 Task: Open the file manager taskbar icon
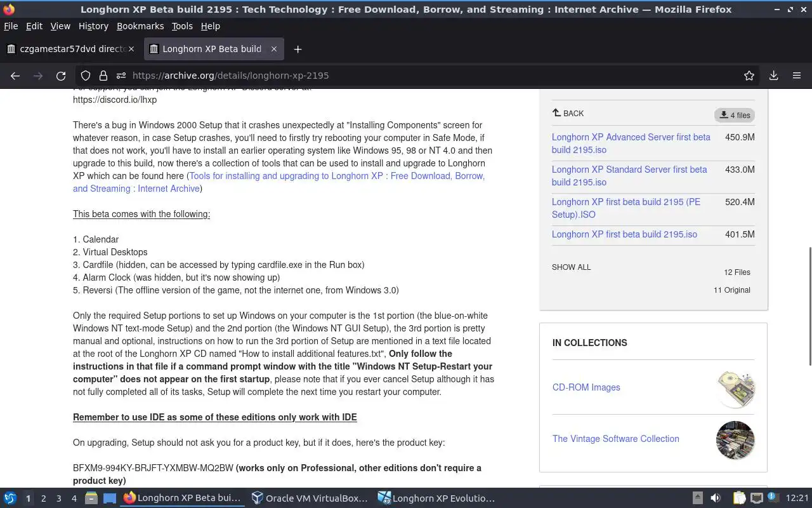tap(91, 498)
